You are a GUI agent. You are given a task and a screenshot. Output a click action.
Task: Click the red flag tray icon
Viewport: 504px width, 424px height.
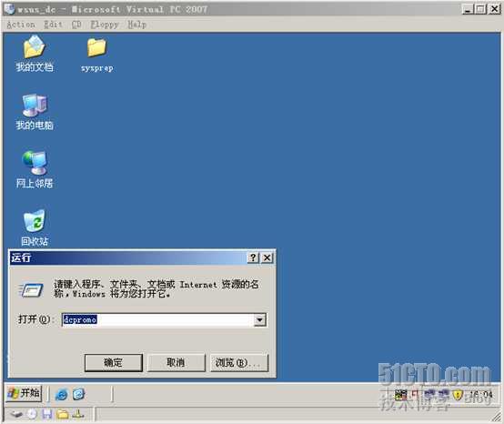coord(415,394)
